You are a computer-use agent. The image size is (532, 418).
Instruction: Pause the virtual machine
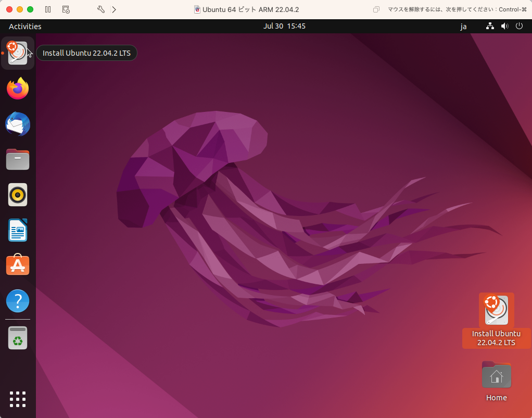point(48,9)
